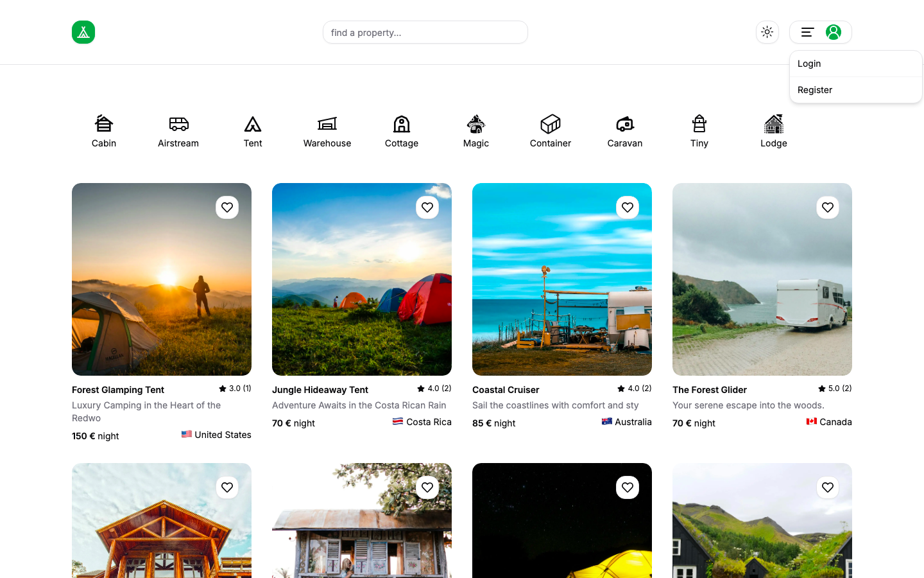Image resolution: width=924 pixels, height=578 pixels.
Task: Open the Forest Glamping Tent photo
Action: coord(162,279)
